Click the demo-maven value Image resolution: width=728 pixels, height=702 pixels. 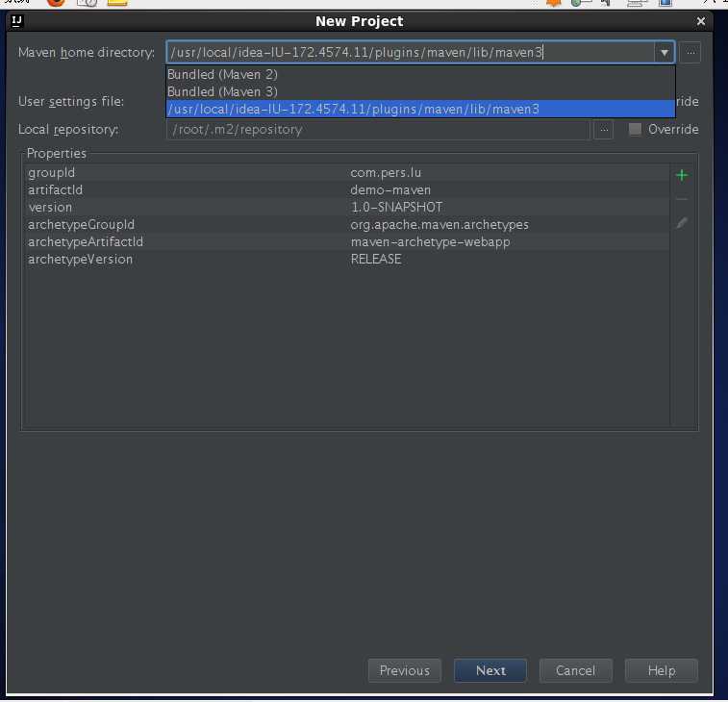[390, 189]
